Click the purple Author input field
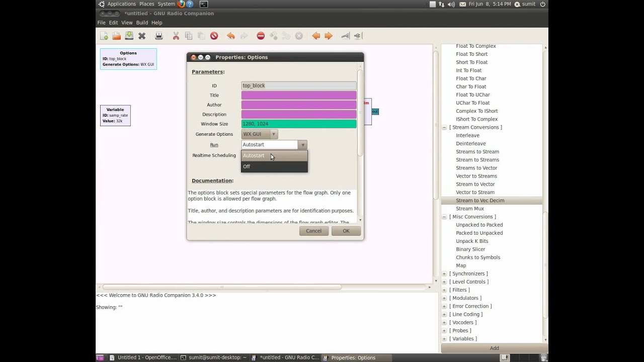This screenshot has width=644, height=362. [299, 105]
